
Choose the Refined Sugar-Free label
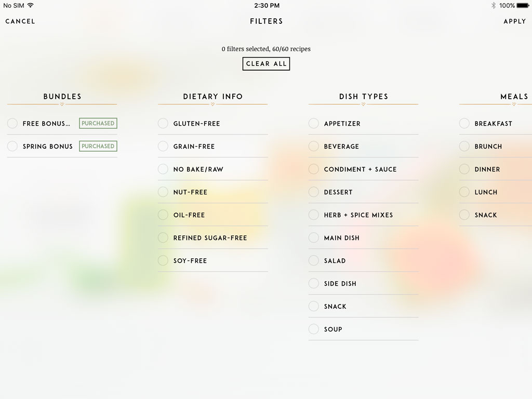pyautogui.click(x=210, y=238)
